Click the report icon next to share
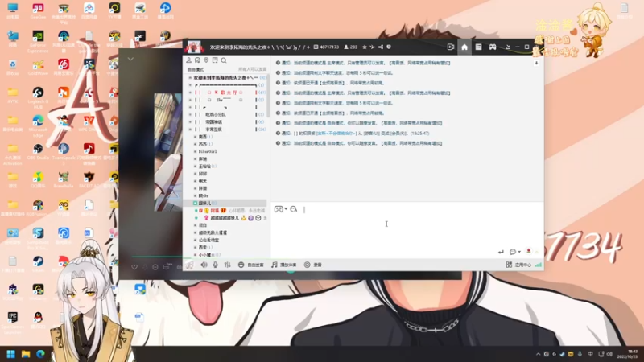This screenshot has height=362, width=644. (389, 47)
